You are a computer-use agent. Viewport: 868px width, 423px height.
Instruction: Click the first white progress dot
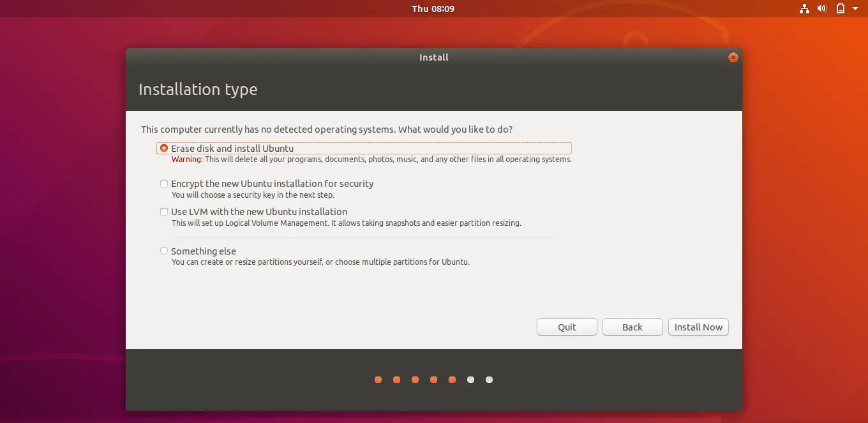point(470,380)
